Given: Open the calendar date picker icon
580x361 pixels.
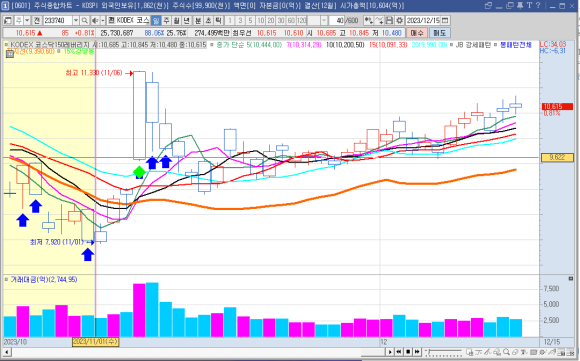Looking at the screenshot, I should click(x=445, y=20).
